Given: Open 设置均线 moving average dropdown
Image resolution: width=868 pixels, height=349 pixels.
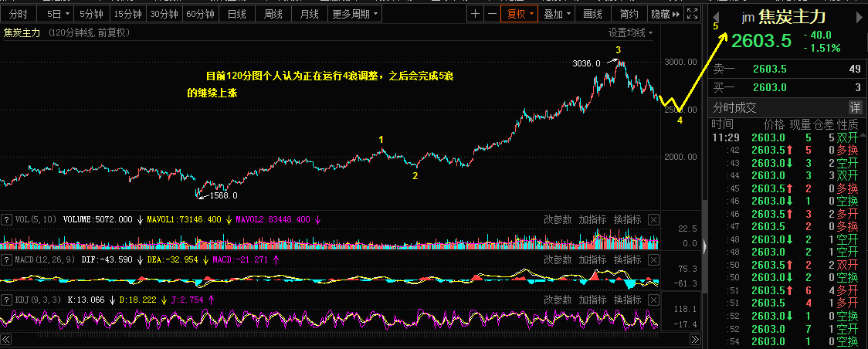Looking at the screenshot, I should pos(630,32).
